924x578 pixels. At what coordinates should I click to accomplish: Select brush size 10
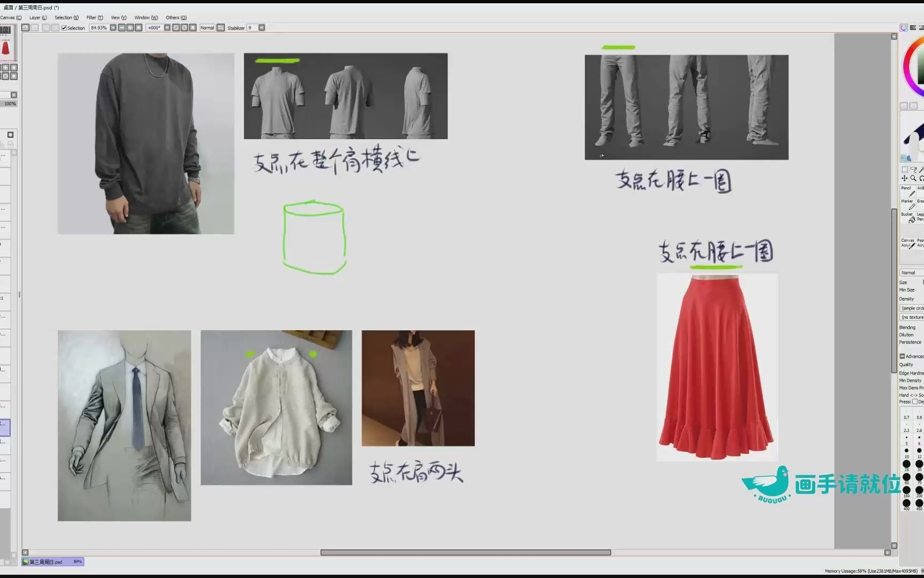tap(906, 453)
